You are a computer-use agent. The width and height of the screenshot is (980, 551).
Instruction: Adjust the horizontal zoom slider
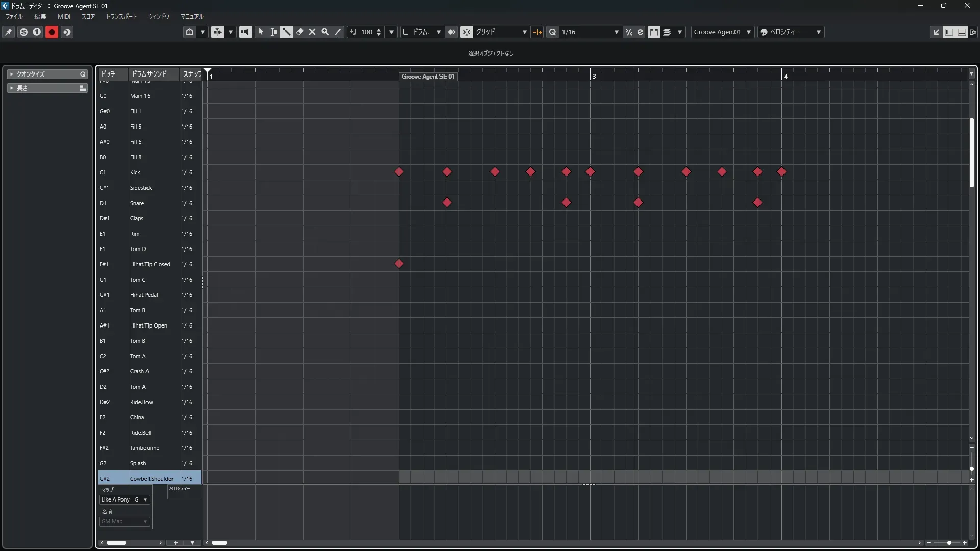coord(949,543)
